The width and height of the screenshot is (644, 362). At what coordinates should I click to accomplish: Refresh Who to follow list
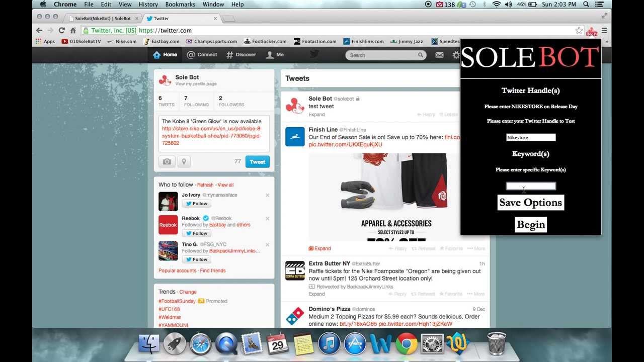205,185
